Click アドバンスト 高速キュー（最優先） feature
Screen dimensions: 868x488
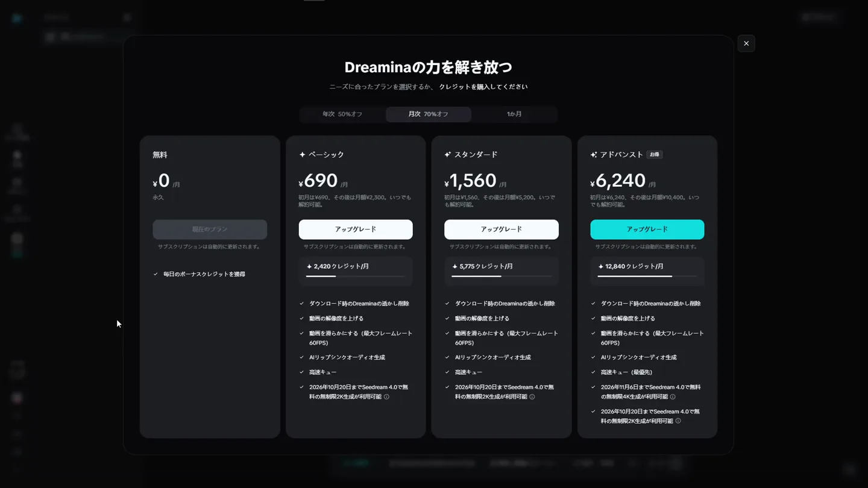pos(627,372)
